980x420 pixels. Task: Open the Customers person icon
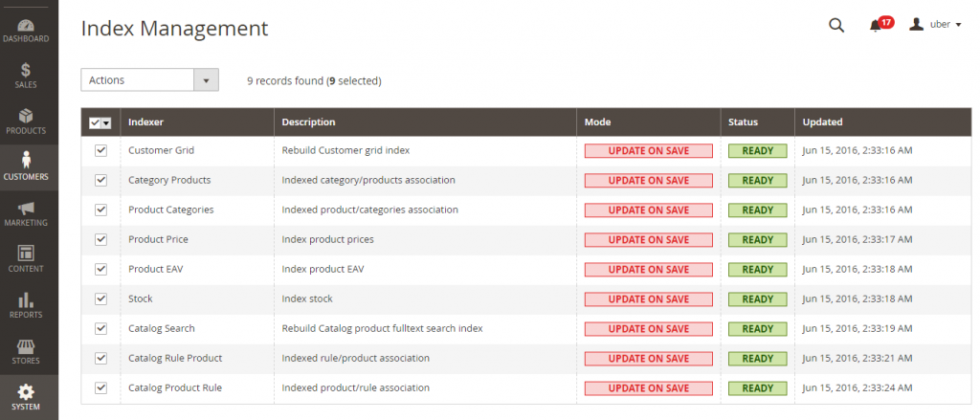pos(26,160)
